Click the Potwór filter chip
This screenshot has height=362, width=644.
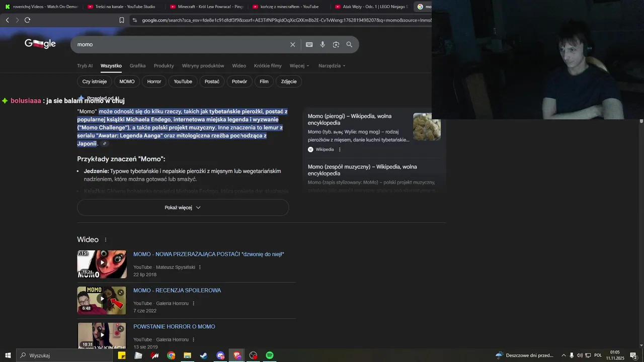point(239,81)
